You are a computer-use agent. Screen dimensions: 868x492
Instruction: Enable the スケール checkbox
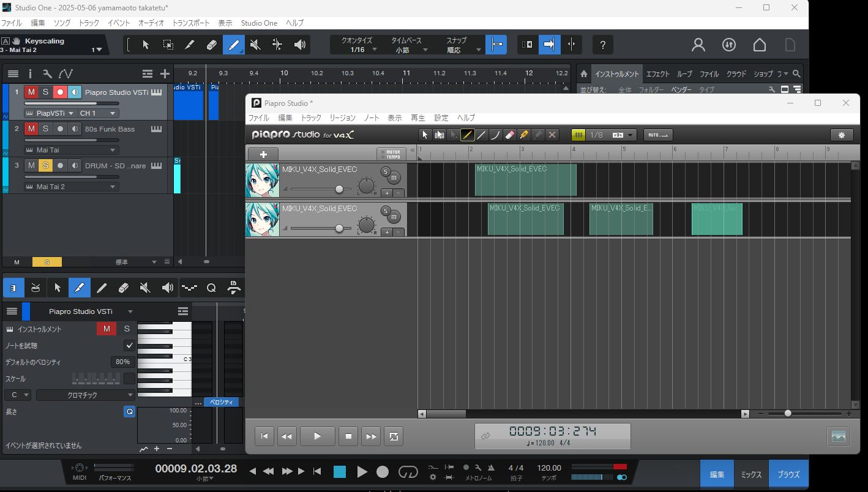click(129, 379)
